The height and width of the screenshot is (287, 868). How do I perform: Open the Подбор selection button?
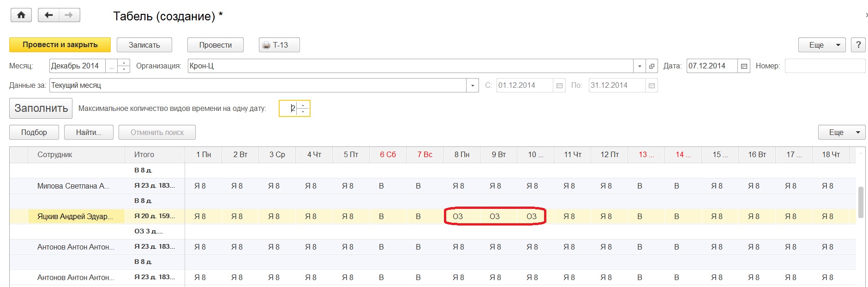click(34, 132)
